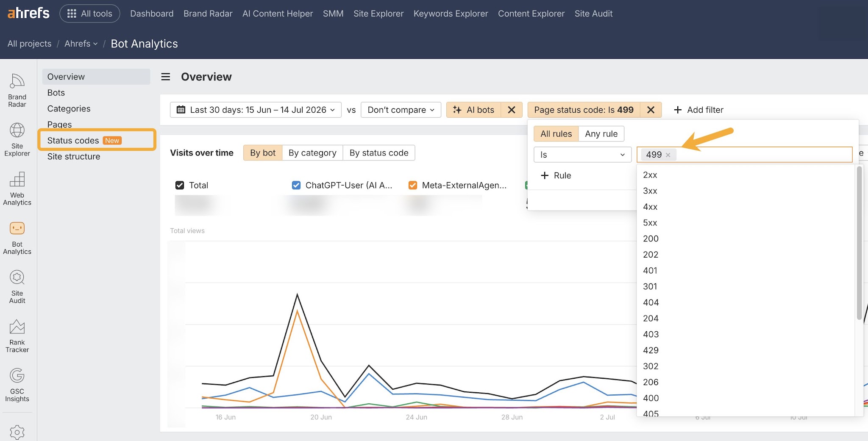The width and height of the screenshot is (868, 441).
Task: Choose 4xx from status list
Action: click(x=650, y=207)
